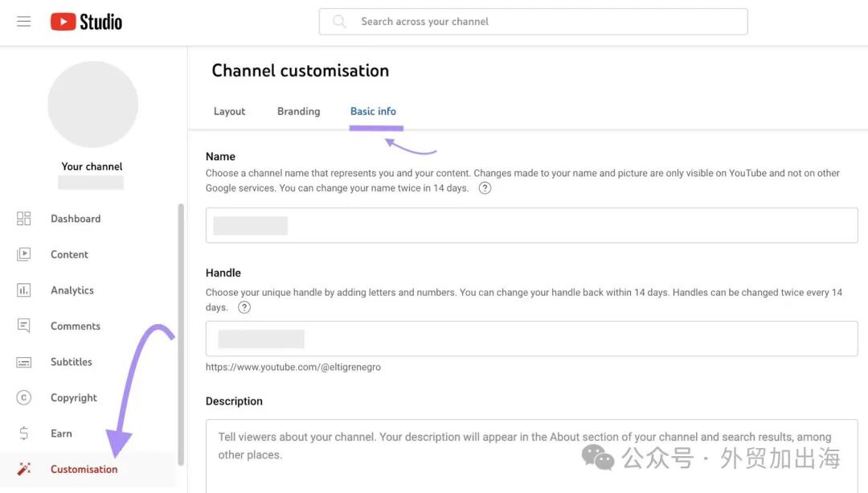
Task: Click the channel URL link under Handle
Action: [x=293, y=367]
